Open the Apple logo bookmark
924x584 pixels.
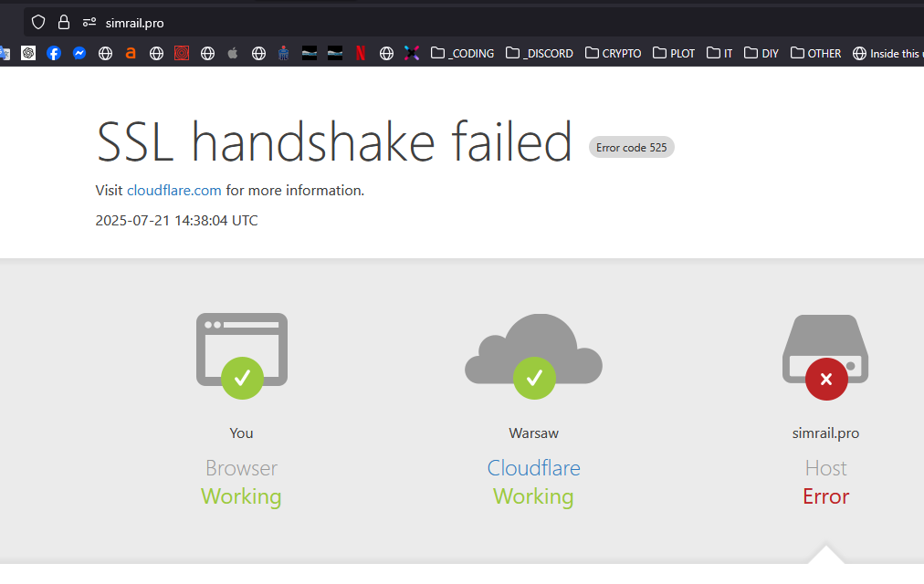point(233,53)
